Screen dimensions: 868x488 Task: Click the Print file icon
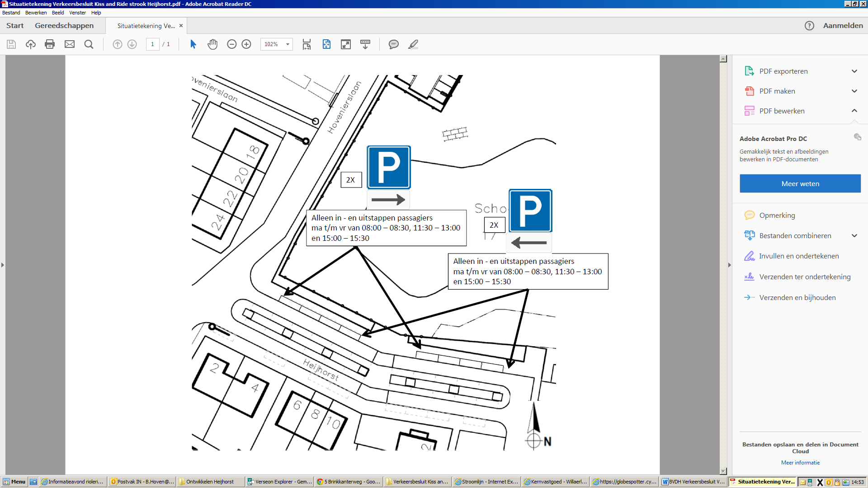[50, 44]
